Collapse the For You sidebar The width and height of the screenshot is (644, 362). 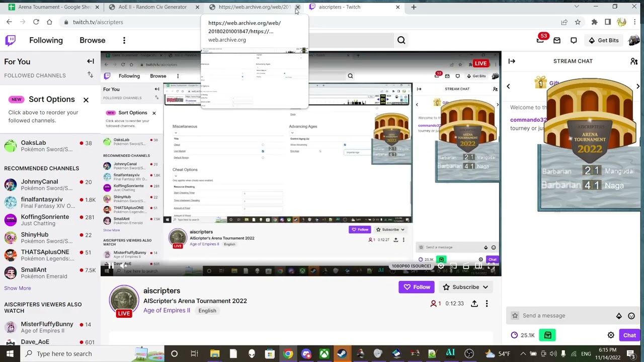point(91,61)
